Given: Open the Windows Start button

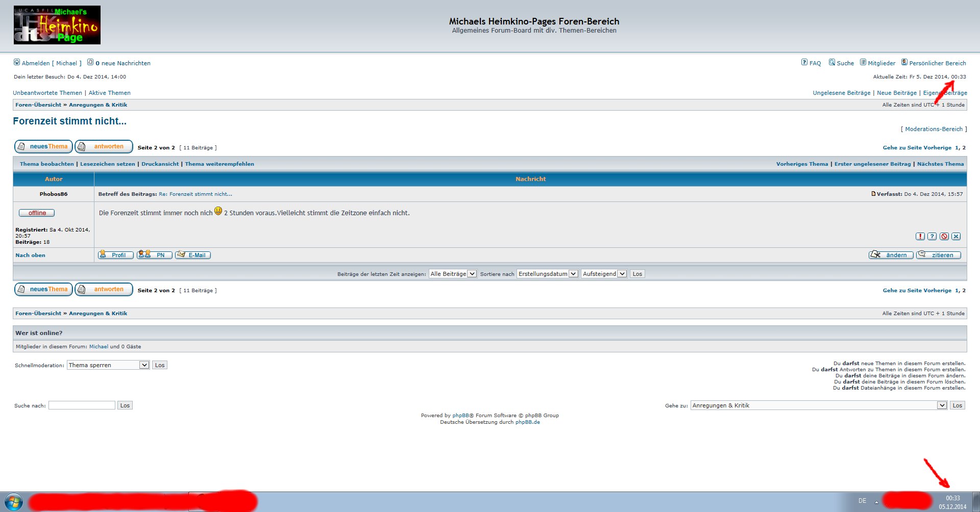Looking at the screenshot, I should [x=13, y=502].
